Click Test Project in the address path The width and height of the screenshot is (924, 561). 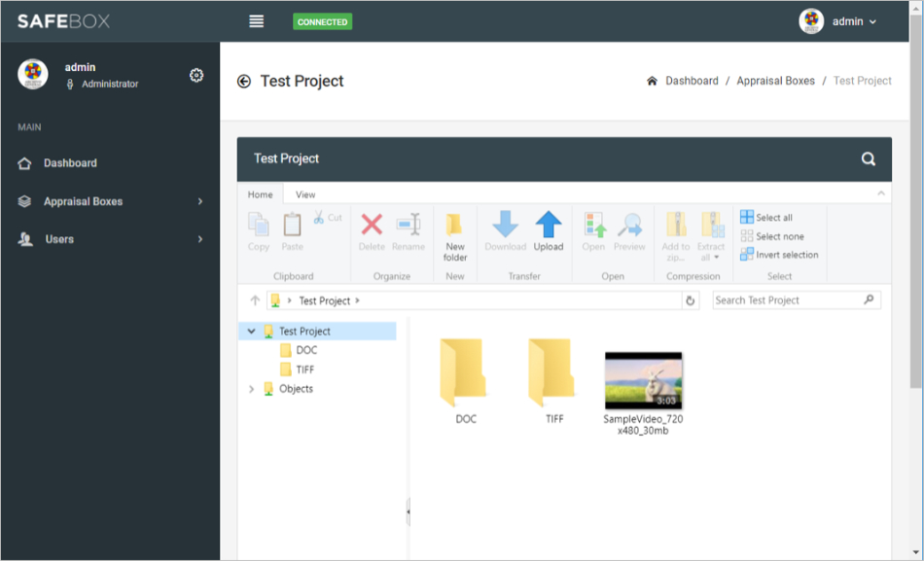[325, 300]
